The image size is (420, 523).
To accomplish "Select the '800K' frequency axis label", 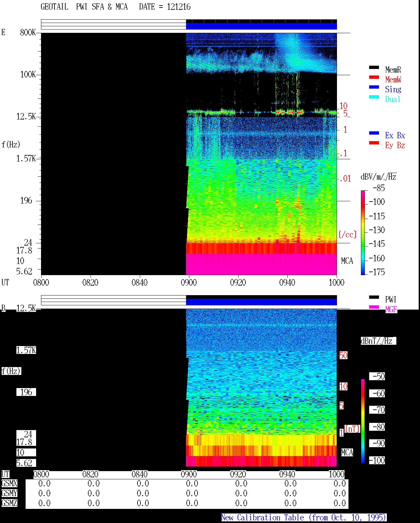I will 28,32.
